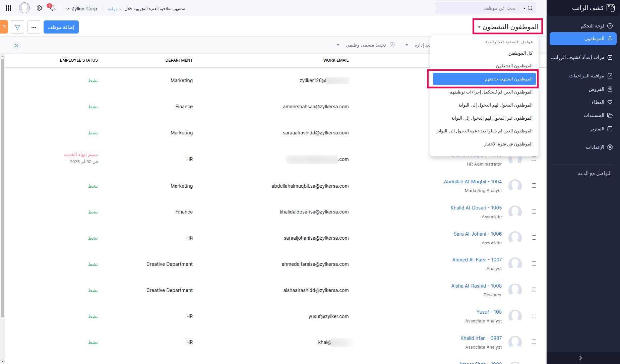Choose الموظفون المنتهية خدمتهم menu option
620x364 pixels.
pyautogui.click(x=484, y=79)
